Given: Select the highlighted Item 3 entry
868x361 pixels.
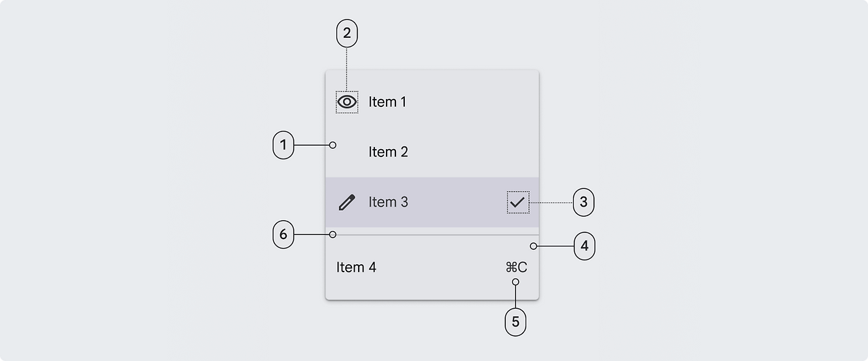Looking at the screenshot, I should pyautogui.click(x=432, y=202).
